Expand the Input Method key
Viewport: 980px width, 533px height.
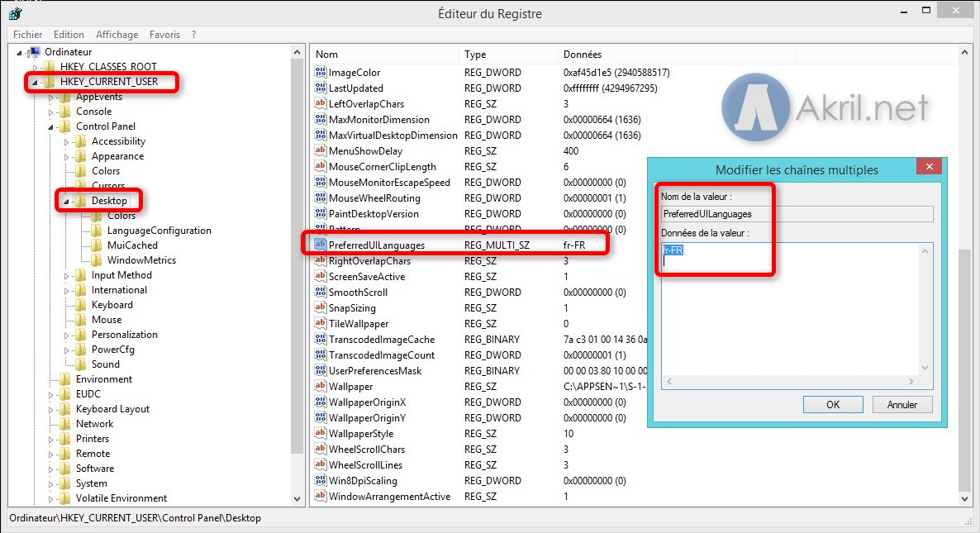pyautogui.click(x=66, y=275)
